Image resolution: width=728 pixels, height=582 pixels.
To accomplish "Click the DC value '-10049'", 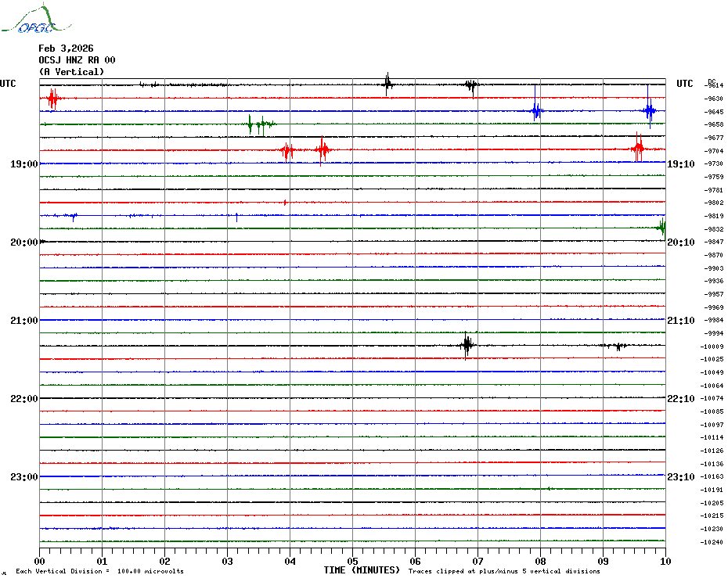I will [712, 372].
